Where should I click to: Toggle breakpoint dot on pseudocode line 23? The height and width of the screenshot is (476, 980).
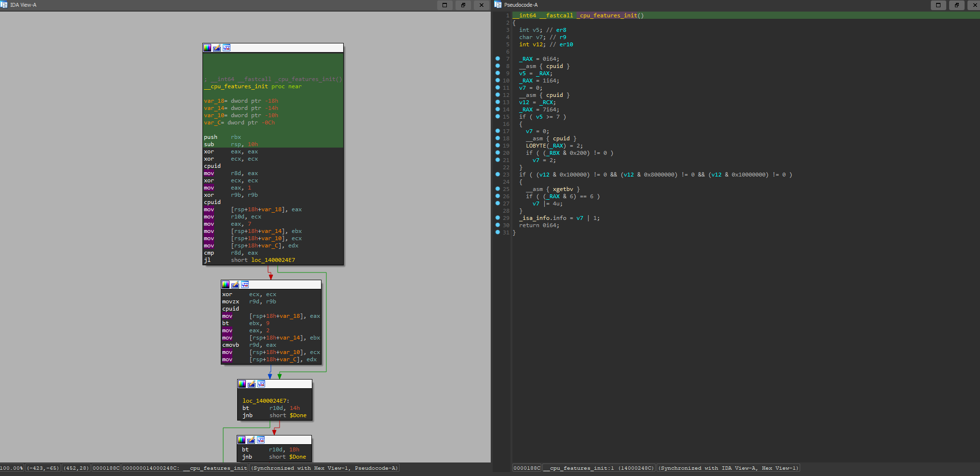(x=497, y=175)
